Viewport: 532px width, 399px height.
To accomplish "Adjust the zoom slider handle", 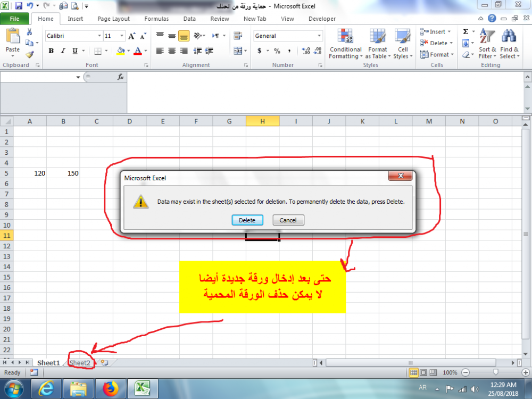I will [496, 372].
